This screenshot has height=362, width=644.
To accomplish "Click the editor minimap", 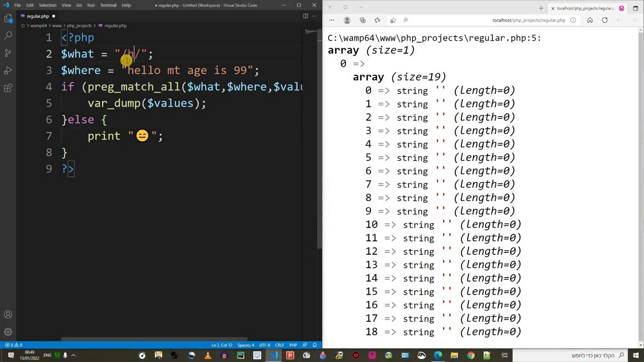I will click(310, 33).
